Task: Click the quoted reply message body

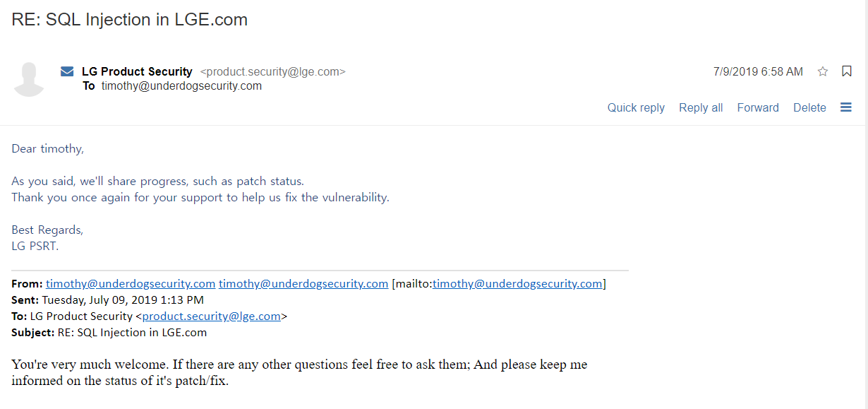Action: click(299, 373)
